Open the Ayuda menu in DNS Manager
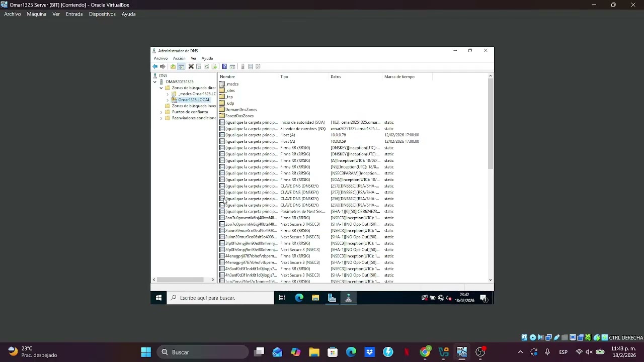Screen dimensions: 644x362 point(207,59)
